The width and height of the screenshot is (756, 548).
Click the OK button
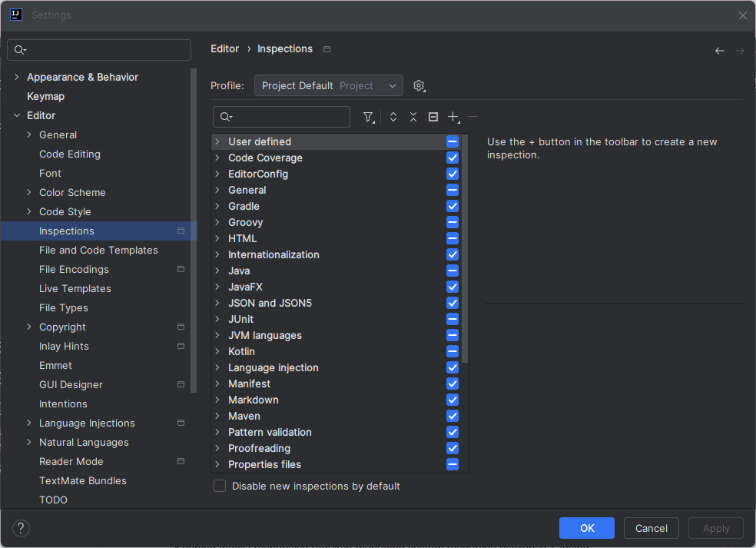point(587,528)
